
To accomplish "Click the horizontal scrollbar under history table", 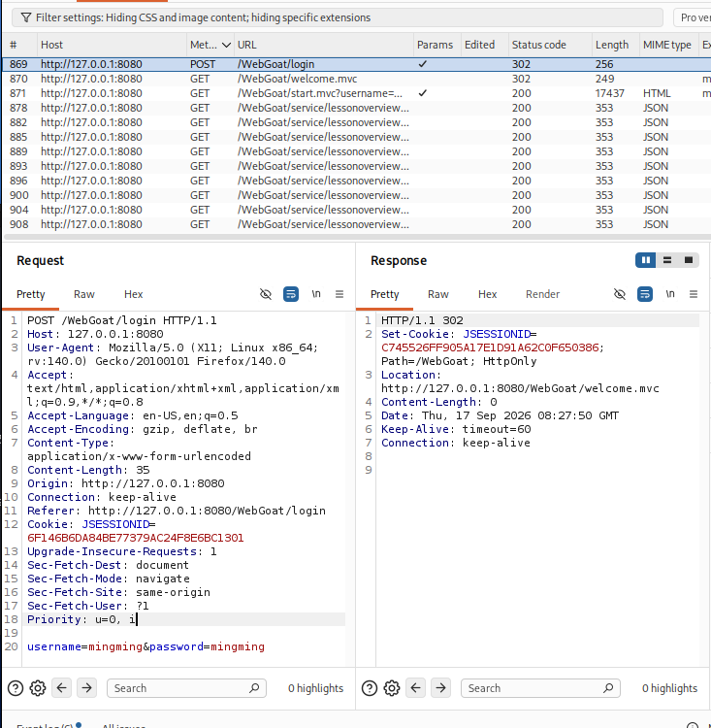I will 356,237.
